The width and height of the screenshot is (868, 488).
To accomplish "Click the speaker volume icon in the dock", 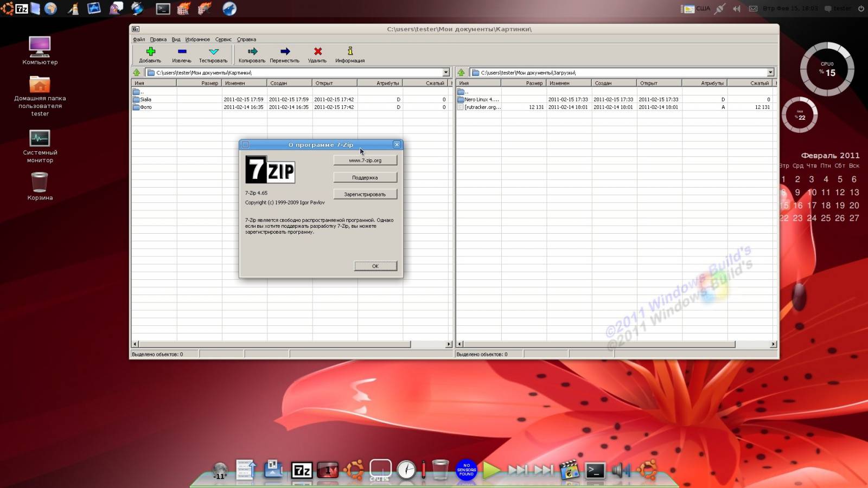I will [621, 470].
